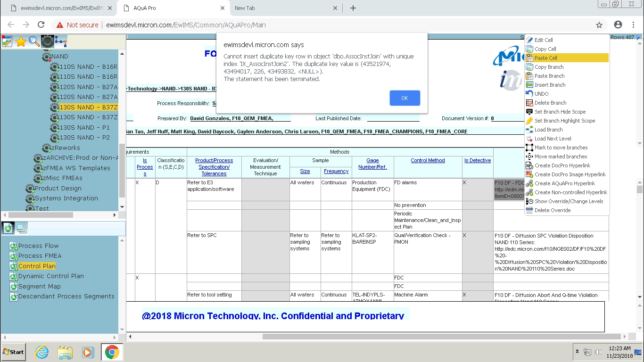Click the four-arrow move icon beside Move marked branches

click(x=529, y=156)
